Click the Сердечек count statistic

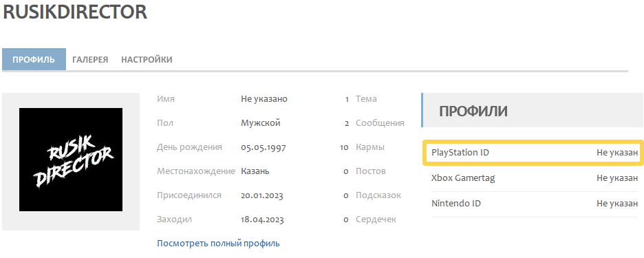click(369, 219)
